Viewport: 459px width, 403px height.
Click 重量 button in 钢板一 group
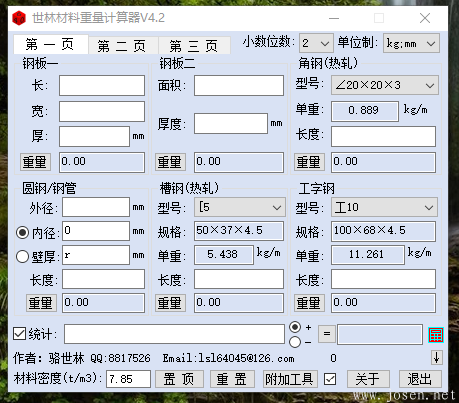tap(35, 162)
